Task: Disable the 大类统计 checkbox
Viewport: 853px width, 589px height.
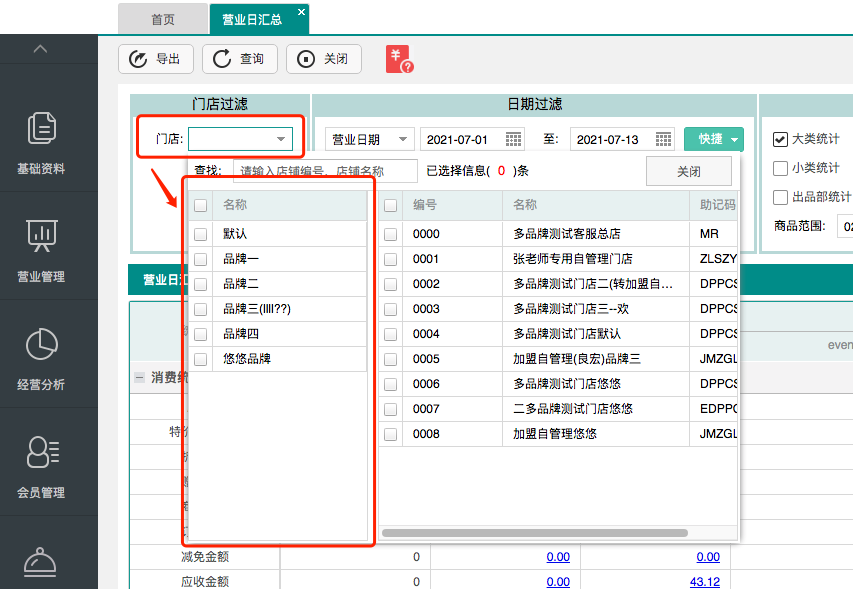Action: tap(779, 140)
